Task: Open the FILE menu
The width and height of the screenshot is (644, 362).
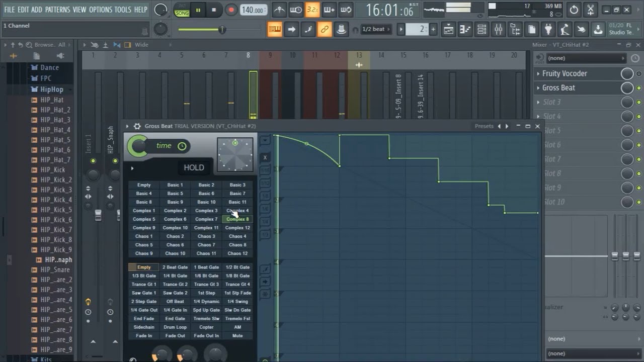Action: pyautogui.click(x=10, y=10)
